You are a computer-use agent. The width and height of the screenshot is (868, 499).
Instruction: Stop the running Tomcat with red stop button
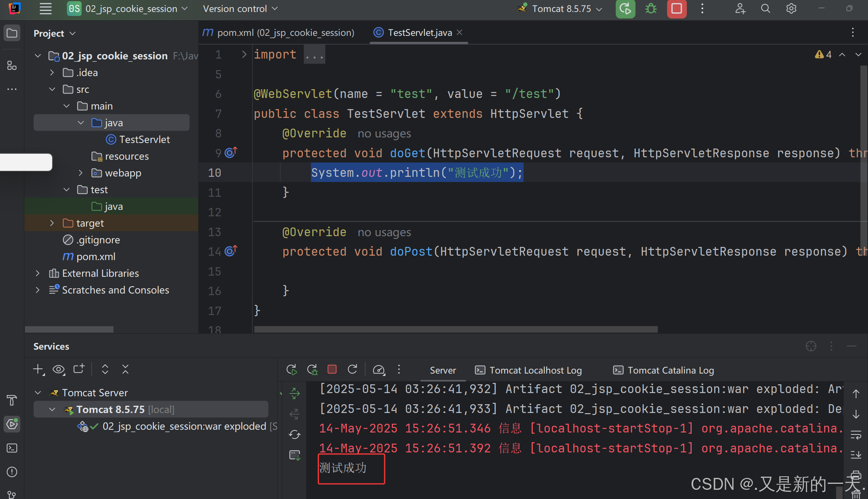tap(676, 9)
